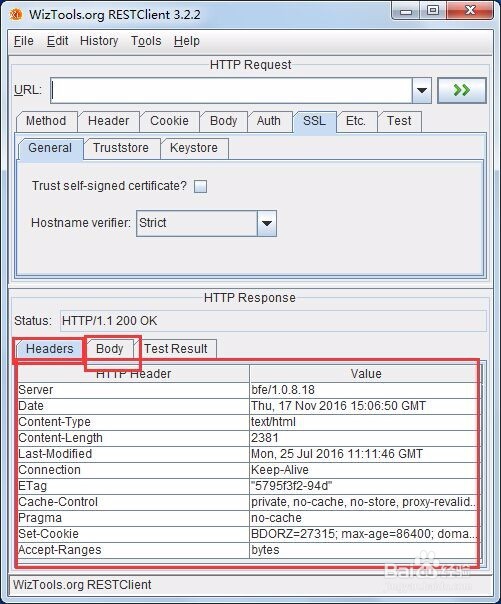Click the Status field showing HTTP/1.1 200 OK
This screenshot has width=501, height=604.
click(273, 321)
